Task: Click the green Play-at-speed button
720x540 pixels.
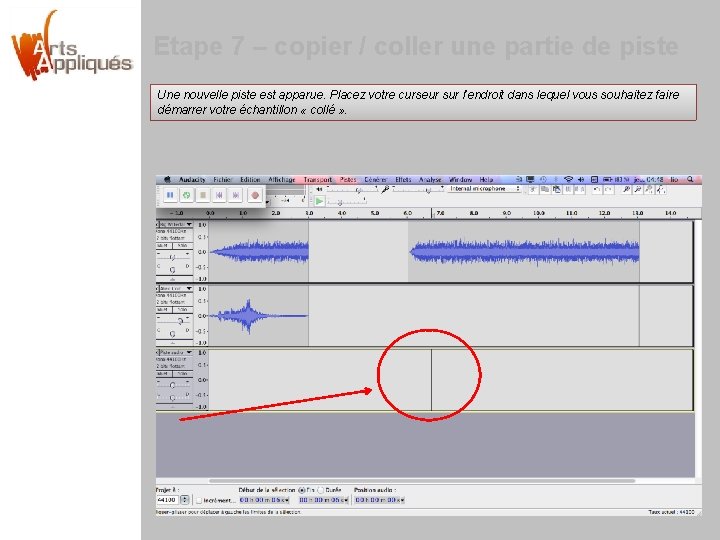Action: (x=319, y=201)
